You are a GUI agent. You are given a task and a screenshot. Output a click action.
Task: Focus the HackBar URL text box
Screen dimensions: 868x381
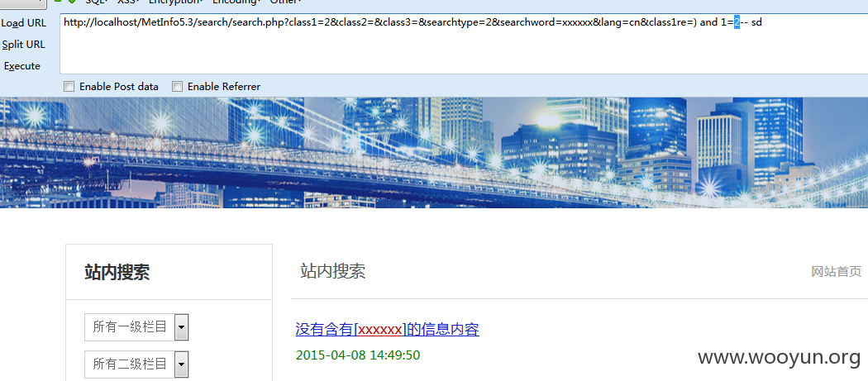[x=464, y=43]
